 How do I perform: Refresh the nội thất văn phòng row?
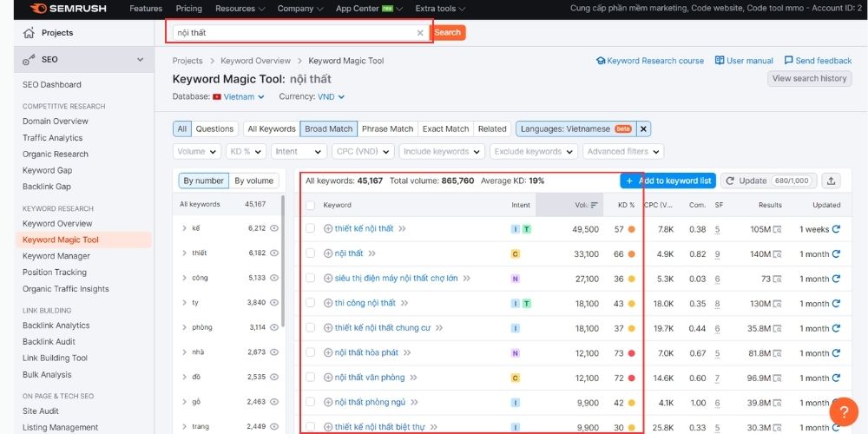point(836,378)
